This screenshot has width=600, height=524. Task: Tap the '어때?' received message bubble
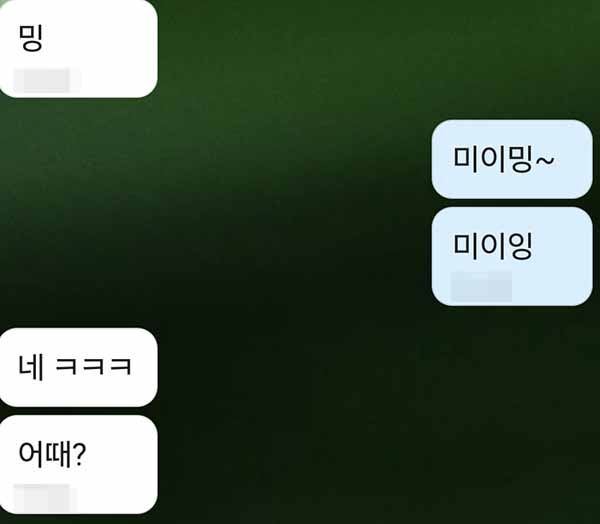click(x=78, y=464)
